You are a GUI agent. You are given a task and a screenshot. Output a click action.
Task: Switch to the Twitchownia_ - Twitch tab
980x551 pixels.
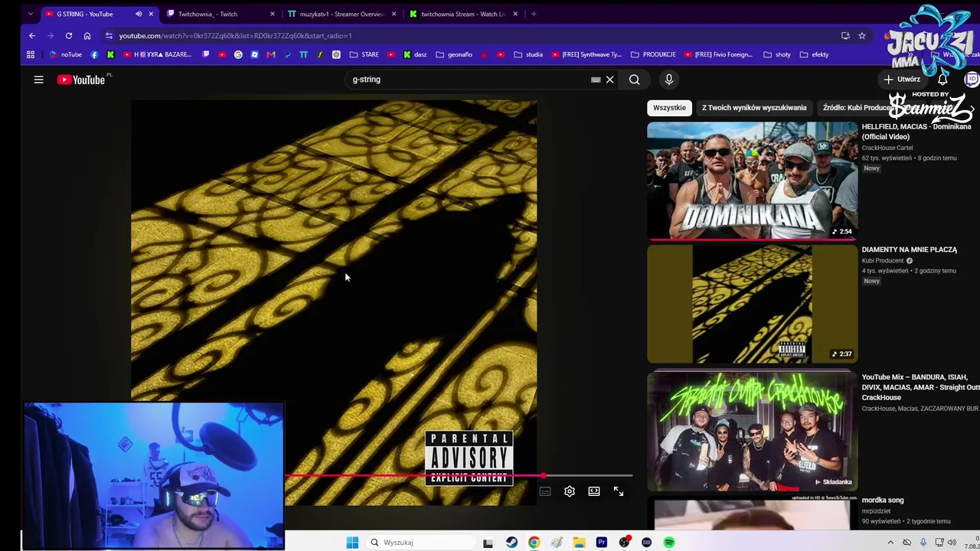pos(220,14)
